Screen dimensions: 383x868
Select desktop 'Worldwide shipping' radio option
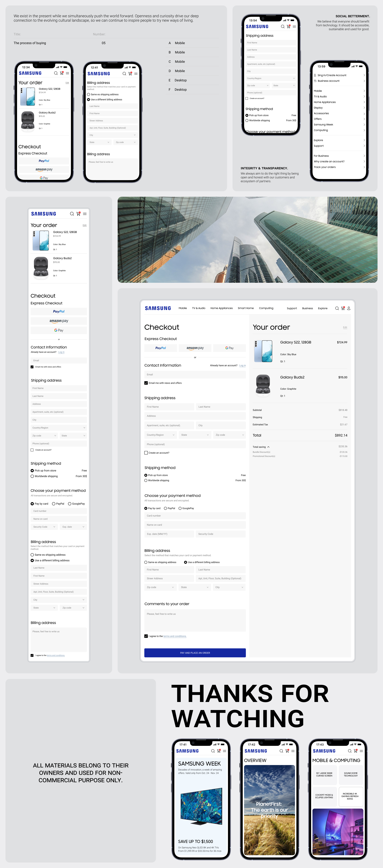[x=146, y=480]
